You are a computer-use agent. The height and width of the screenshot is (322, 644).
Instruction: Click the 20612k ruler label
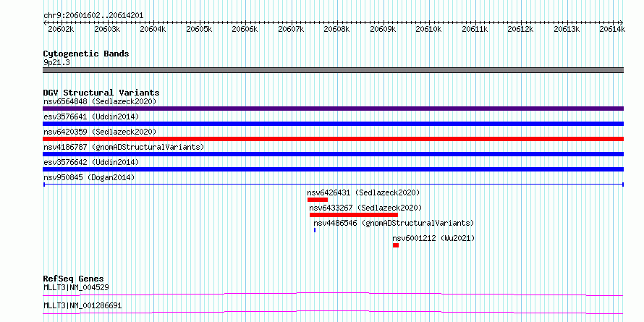pyautogui.click(x=521, y=29)
